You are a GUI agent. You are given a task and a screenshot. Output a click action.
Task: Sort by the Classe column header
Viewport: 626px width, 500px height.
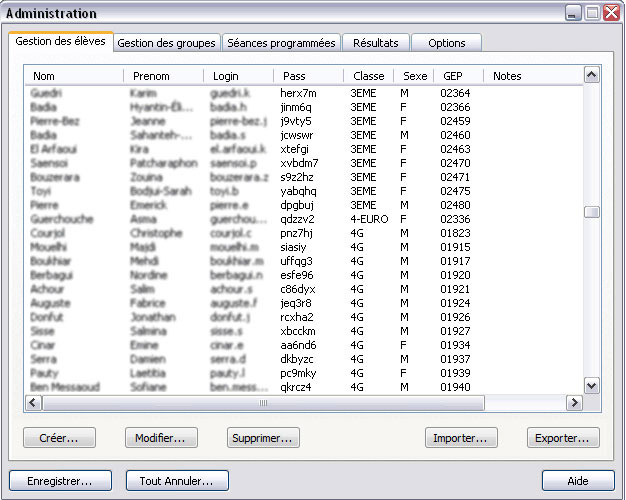tap(368, 76)
